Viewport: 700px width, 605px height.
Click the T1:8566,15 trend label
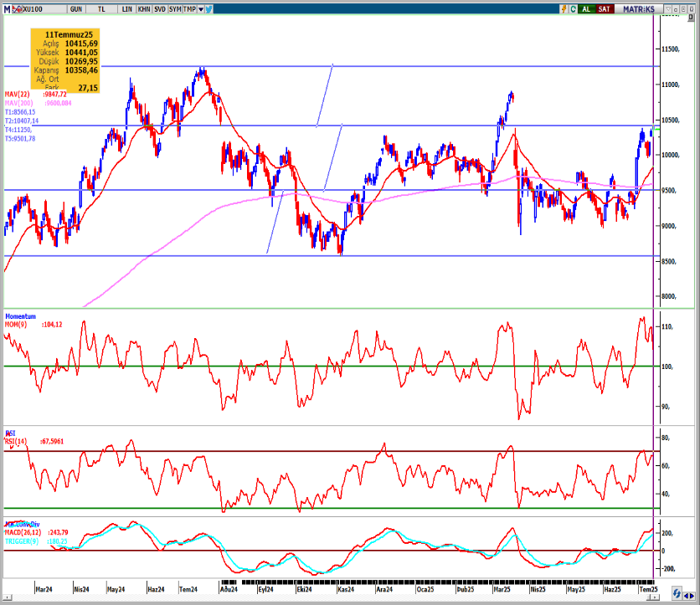tap(20, 112)
